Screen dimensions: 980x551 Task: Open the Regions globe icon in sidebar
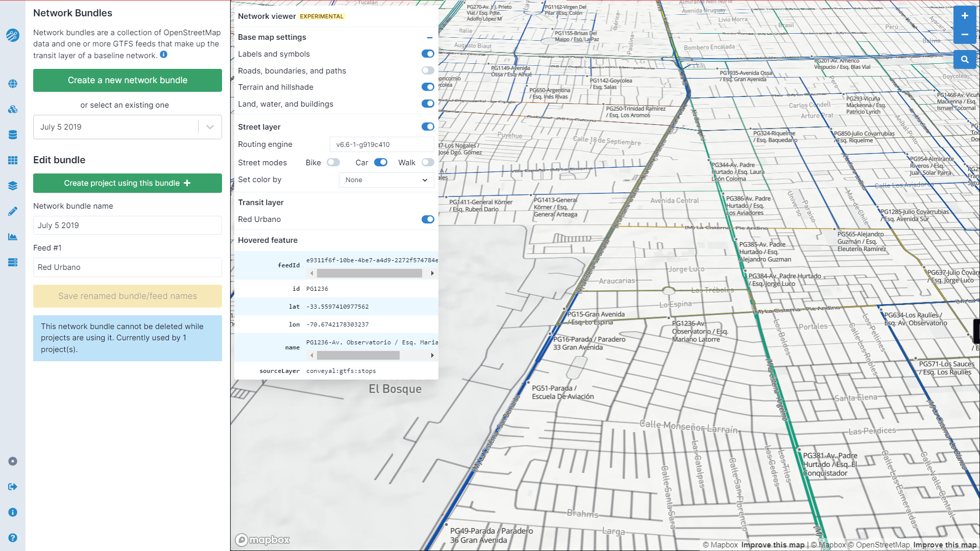[x=13, y=84]
